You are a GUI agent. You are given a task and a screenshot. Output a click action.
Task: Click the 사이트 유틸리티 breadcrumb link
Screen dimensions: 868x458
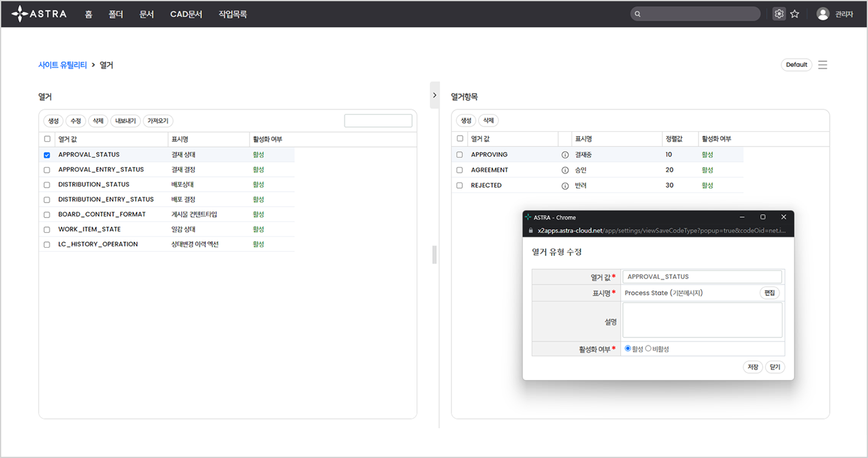click(63, 65)
